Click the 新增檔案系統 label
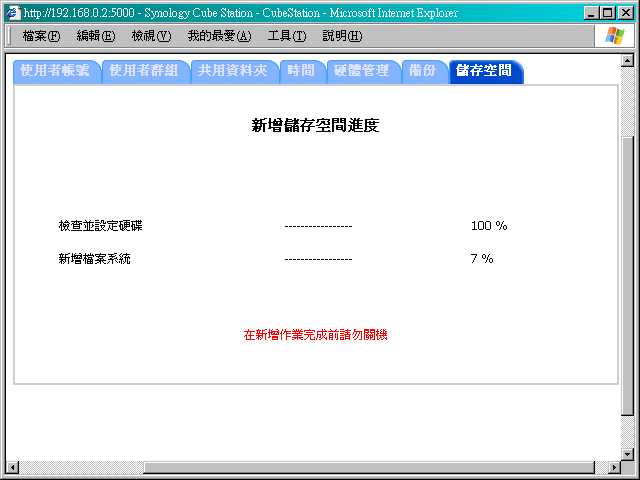640x480 pixels. click(94, 259)
